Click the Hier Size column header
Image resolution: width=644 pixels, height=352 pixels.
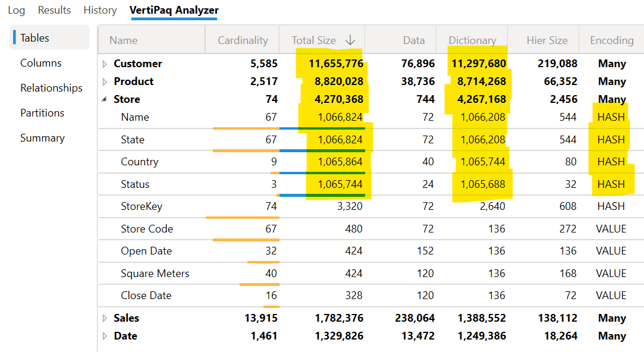[546, 40]
